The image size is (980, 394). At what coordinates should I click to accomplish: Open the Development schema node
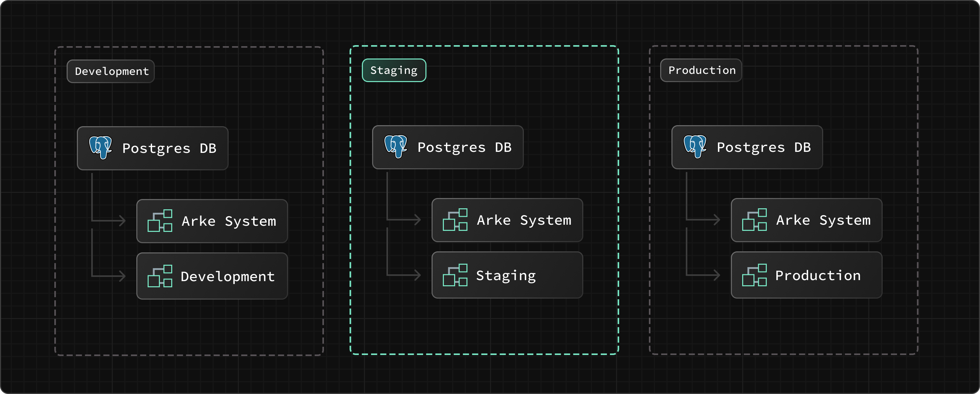(x=212, y=276)
